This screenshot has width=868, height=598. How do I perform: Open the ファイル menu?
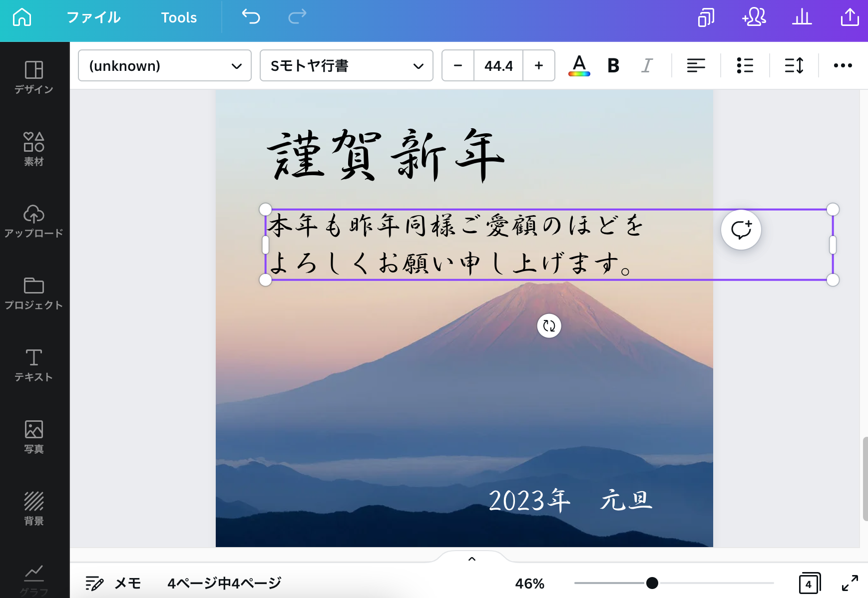click(x=93, y=17)
